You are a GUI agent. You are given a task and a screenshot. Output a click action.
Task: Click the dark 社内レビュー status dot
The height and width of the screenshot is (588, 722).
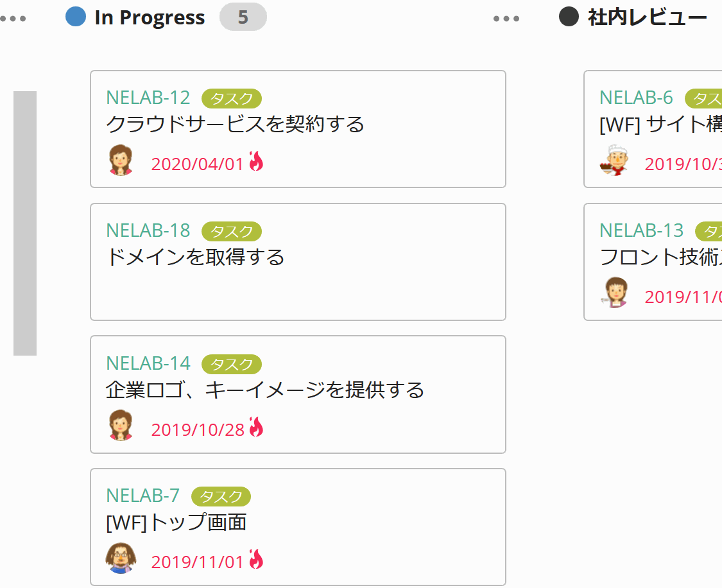569,17
